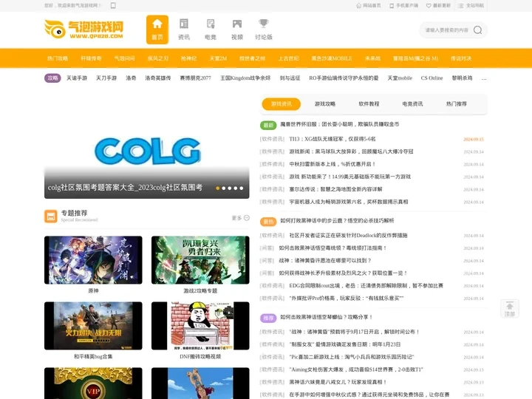Open article 宇宙机器人成为畅销游戏第六名
Viewport: 532px width, 399px height.
point(349,202)
